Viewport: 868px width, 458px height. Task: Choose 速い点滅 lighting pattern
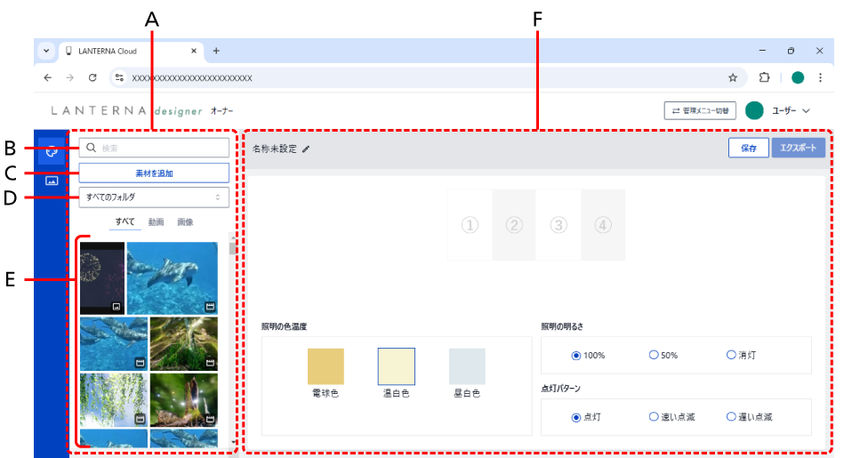(x=654, y=416)
